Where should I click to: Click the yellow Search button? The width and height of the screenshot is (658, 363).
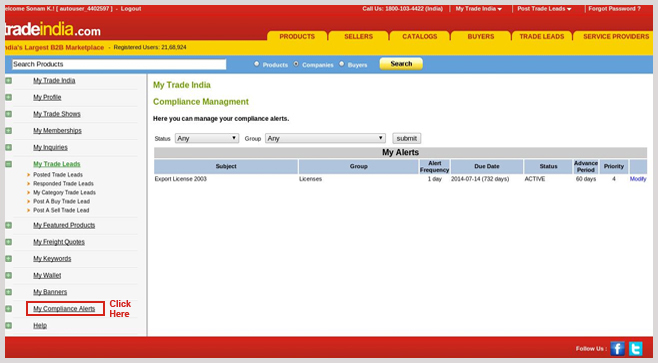401,64
